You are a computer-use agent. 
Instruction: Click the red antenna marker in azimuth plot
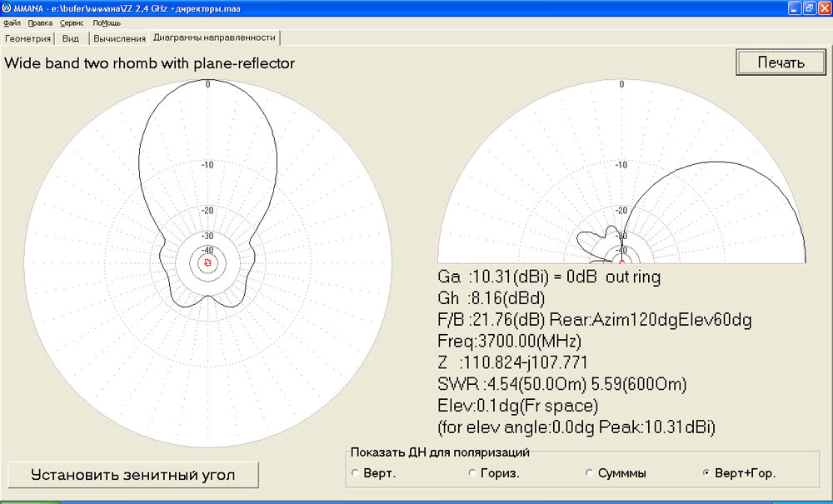tap(207, 262)
